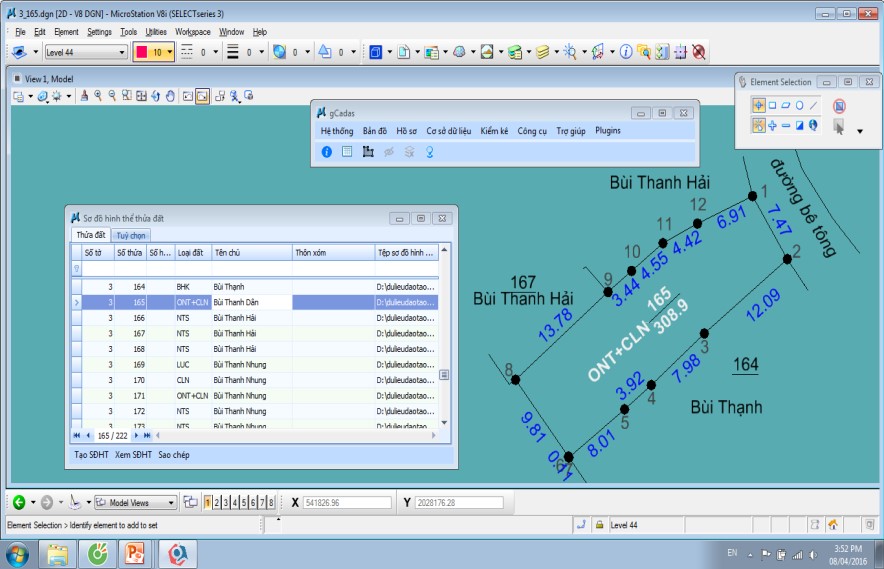884x569 pixels.
Task: Open PowerPoint from the Windows taskbar
Action: click(x=134, y=552)
